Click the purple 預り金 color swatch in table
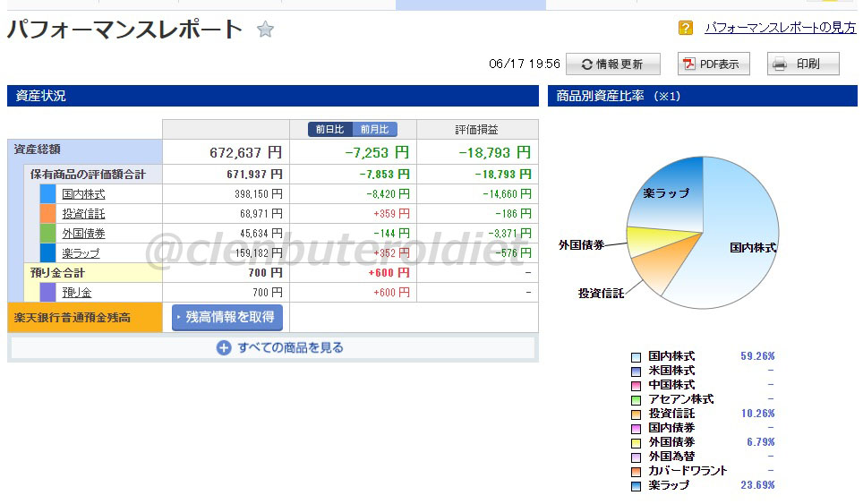 pos(47,292)
